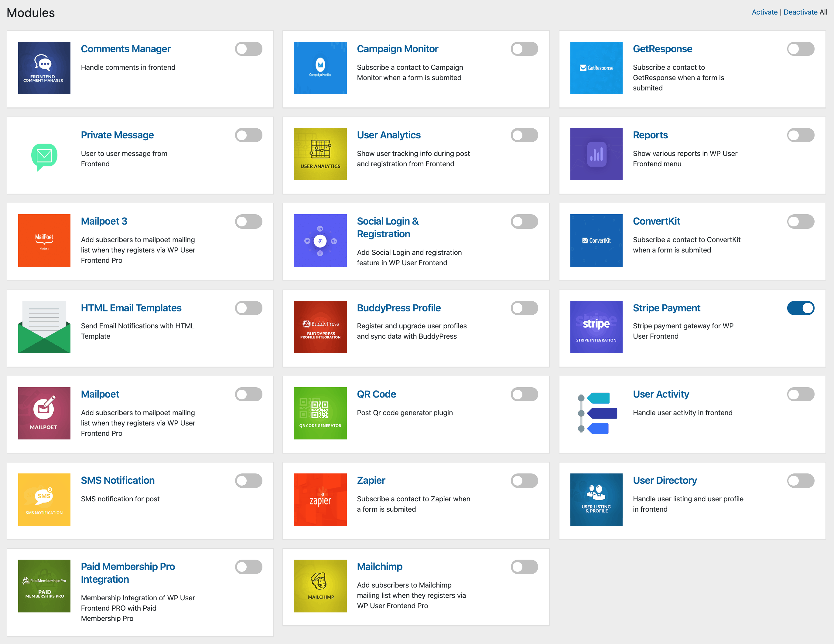Image resolution: width=834 pixels, height=644 pixels.
Task: Click the SMS Notification yellow icon
Action: coord(44,500)
